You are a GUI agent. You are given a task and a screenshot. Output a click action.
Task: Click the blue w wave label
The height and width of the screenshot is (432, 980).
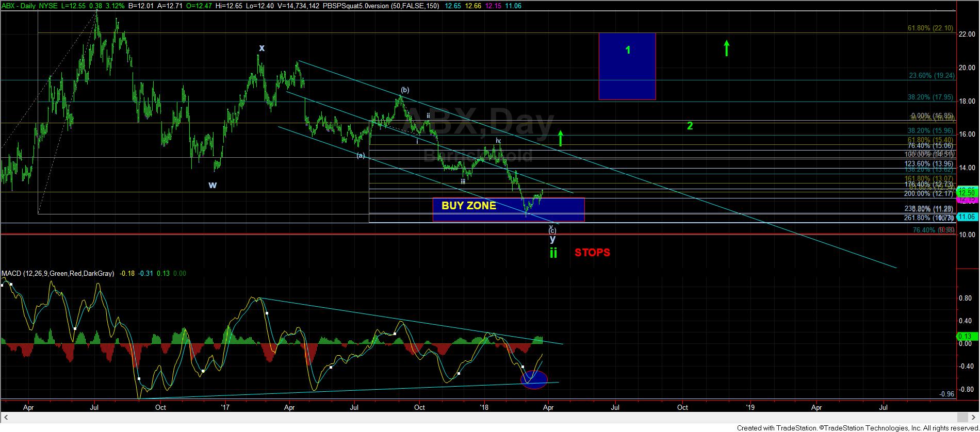pos(213,185)
